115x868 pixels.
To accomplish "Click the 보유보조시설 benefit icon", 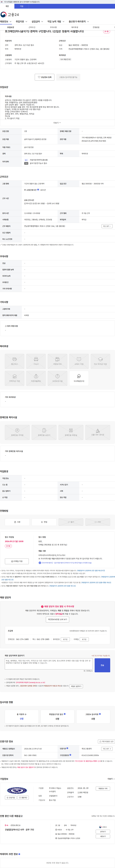I will point(57,378).
